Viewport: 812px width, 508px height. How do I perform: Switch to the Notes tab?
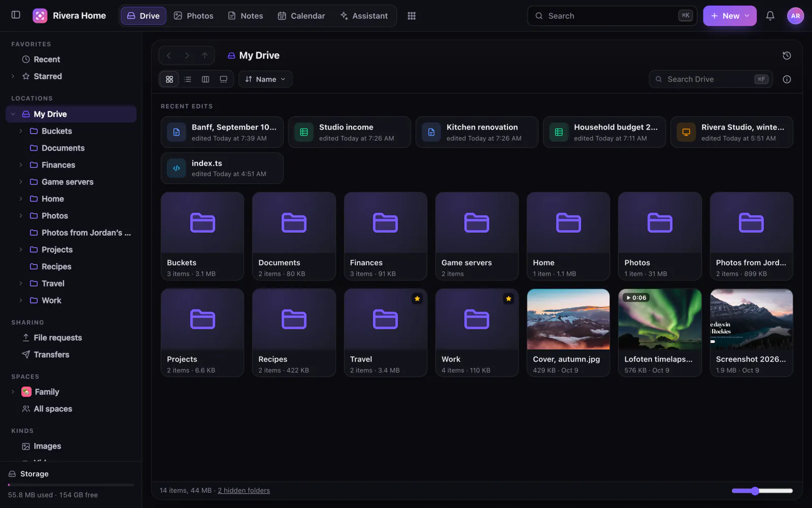click(x=246, y=16)
